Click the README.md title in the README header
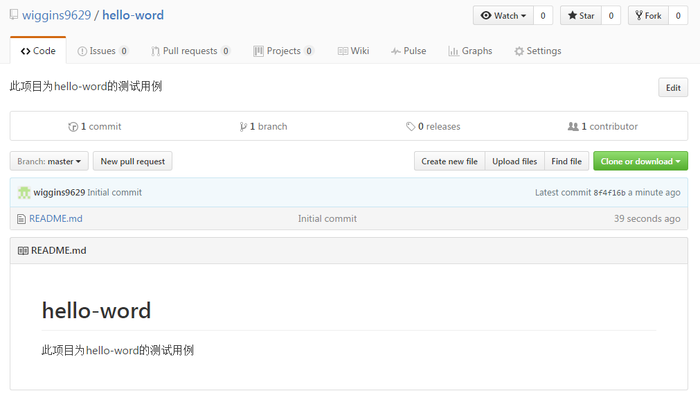The width and height of the screenshot is (700, 400). 58,250
